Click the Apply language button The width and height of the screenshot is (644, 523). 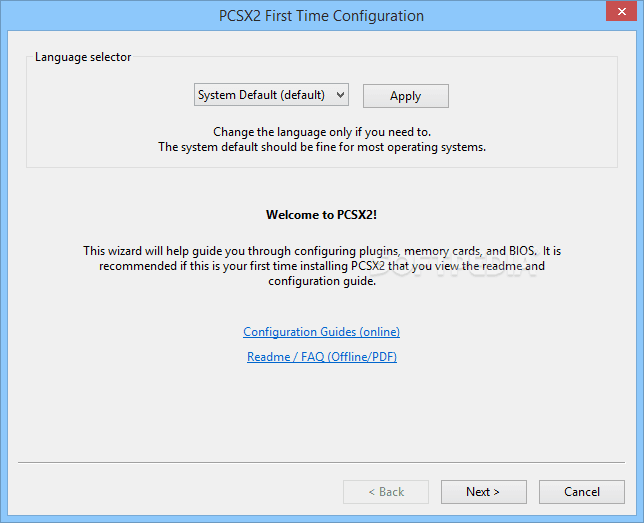405,96
